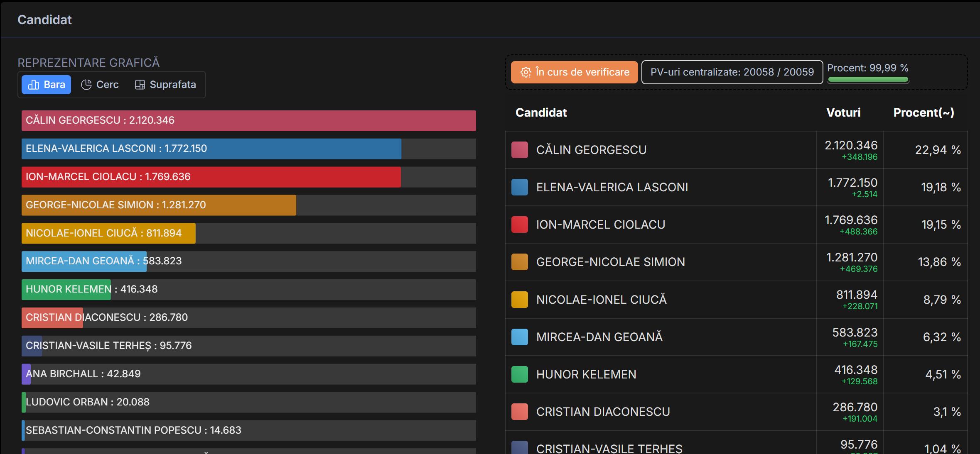Click Elena-Valerica Lasconi's blue color swatch
The width and height of the screenshot is (980, 454).
click(x=519, y=187)
